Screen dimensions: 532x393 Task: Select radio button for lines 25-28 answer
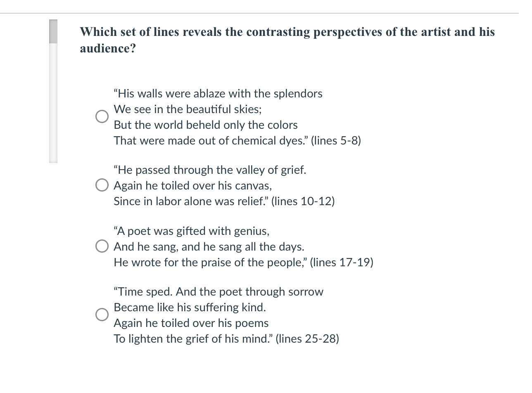(x=102, y=315)
